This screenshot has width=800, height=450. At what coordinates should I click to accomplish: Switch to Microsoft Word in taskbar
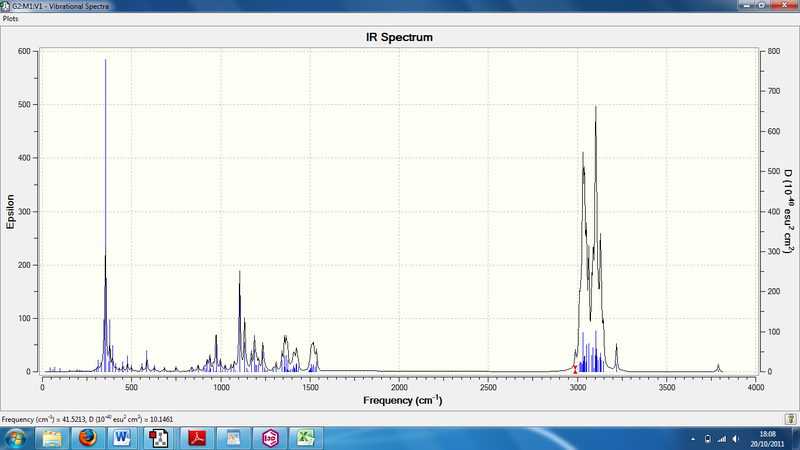[123, 438]
